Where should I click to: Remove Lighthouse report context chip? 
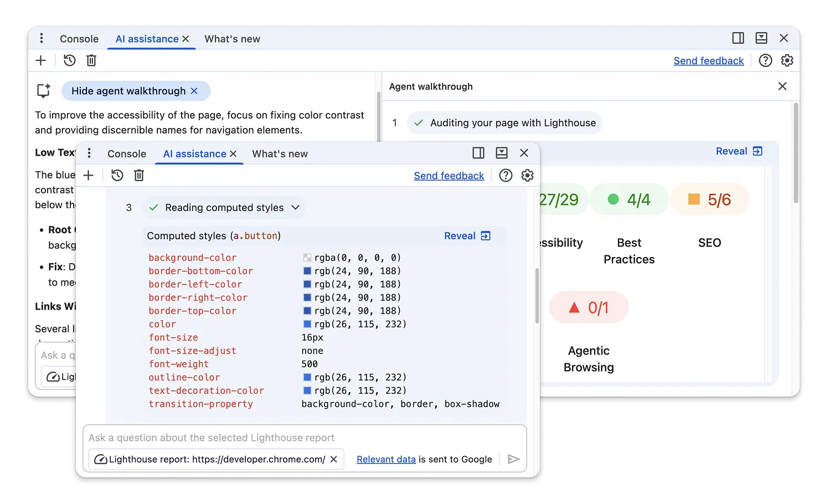coord(333,459)
